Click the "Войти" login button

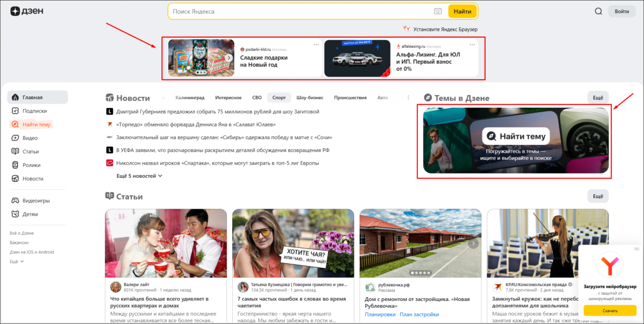(x=622, y=11)
